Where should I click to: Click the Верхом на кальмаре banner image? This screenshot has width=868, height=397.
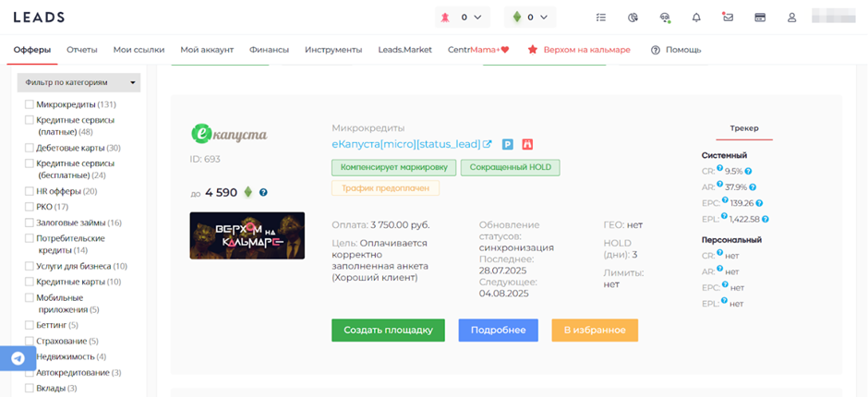click(x=247, y=235)
